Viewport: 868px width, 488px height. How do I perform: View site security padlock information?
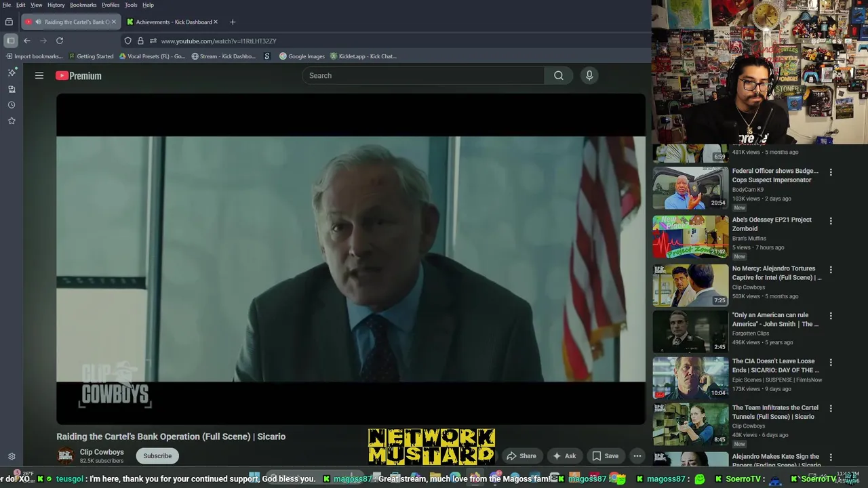[140, 41]
